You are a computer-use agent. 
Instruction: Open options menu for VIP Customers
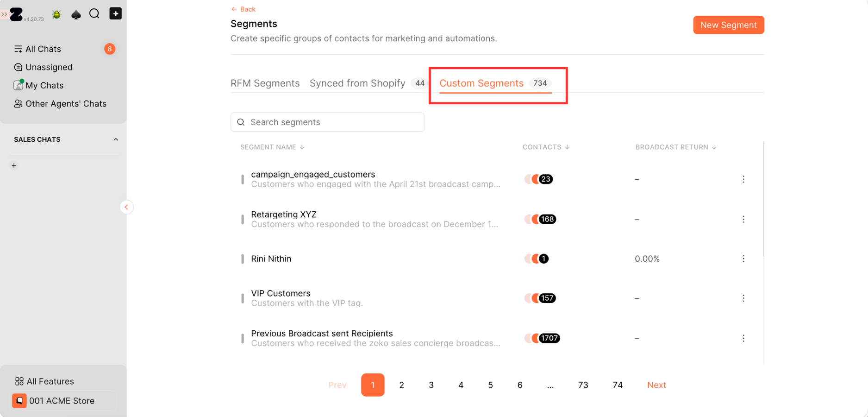click(743, 298)
